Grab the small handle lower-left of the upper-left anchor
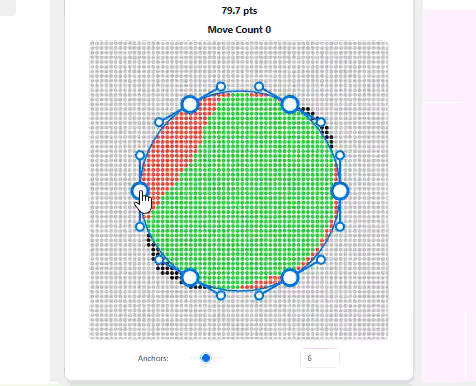This screenshot has width=476, height=386. pyautogui.click(x=159, y=122)
